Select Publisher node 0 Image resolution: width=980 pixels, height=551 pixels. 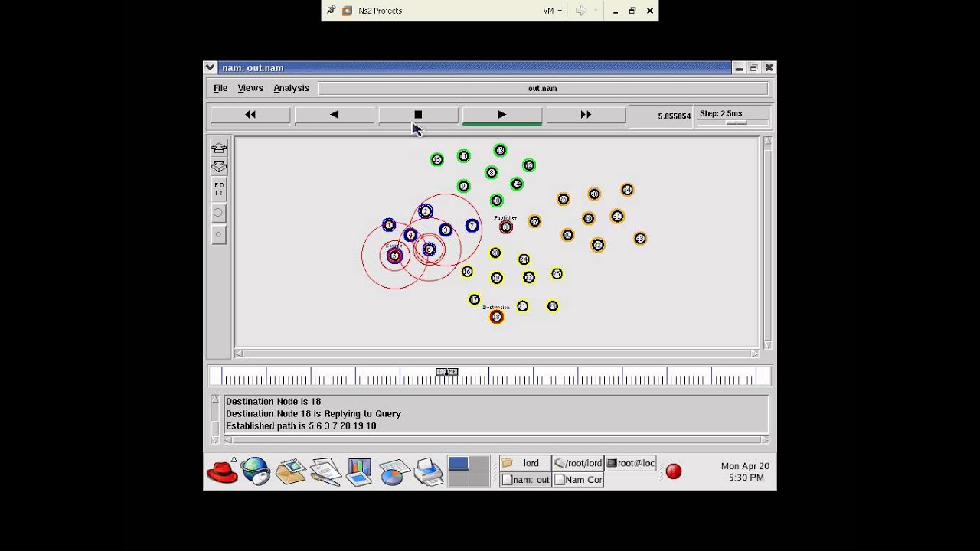pos(505,227)
